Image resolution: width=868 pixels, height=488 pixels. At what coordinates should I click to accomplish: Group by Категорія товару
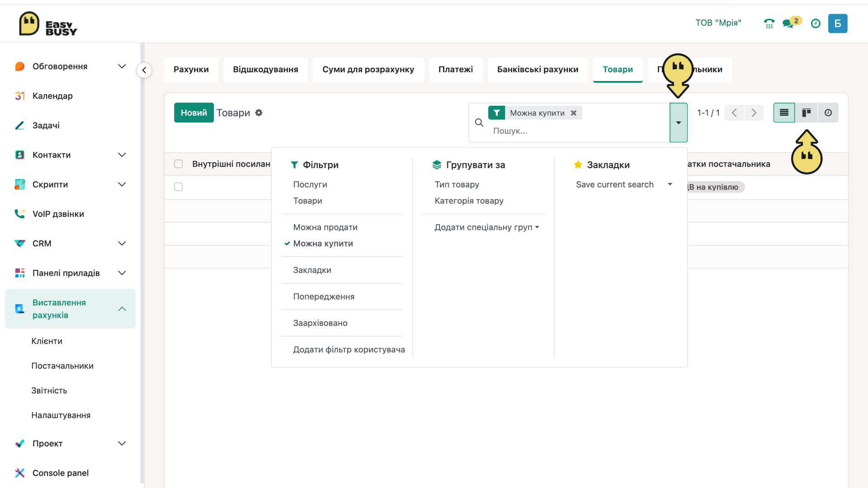469,201
